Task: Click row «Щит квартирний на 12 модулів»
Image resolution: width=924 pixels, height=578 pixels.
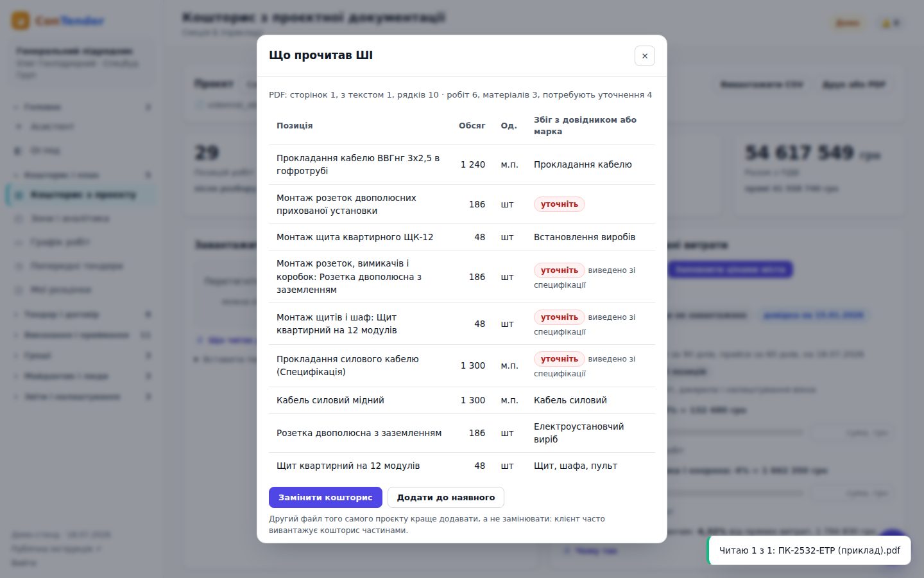Action: [x=462, y=466]
